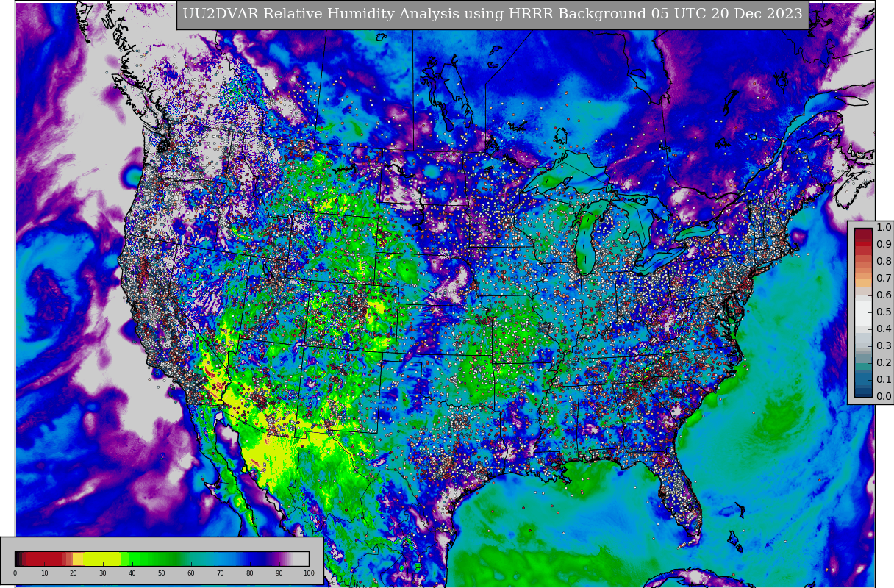Click the '80' tick label on the horizontal colorbar

[250, 573]
